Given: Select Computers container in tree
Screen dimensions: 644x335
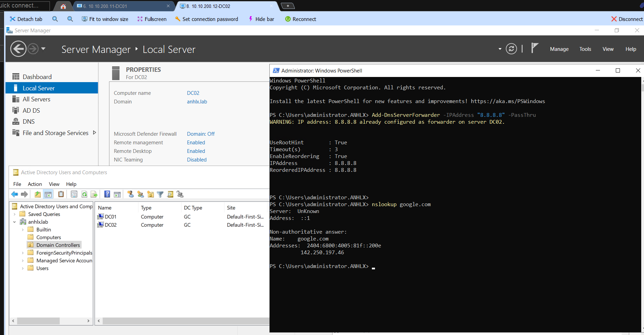Looking at the screenshot, I should pos(49,237).
